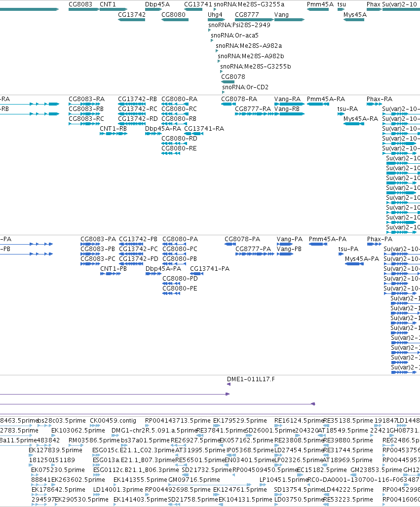This screenshot has width=420, height=507.
Task: Click the CG8080-RE transcript label
Action: (x=179, y=148)
